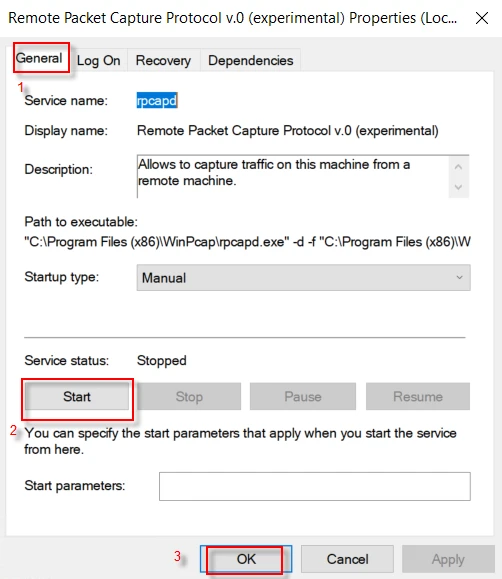Click in the Start parameters field

click(315, 486)
